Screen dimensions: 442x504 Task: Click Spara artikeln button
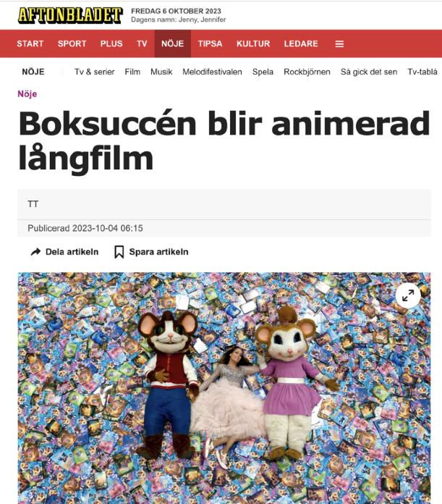(x=151, y=252)
